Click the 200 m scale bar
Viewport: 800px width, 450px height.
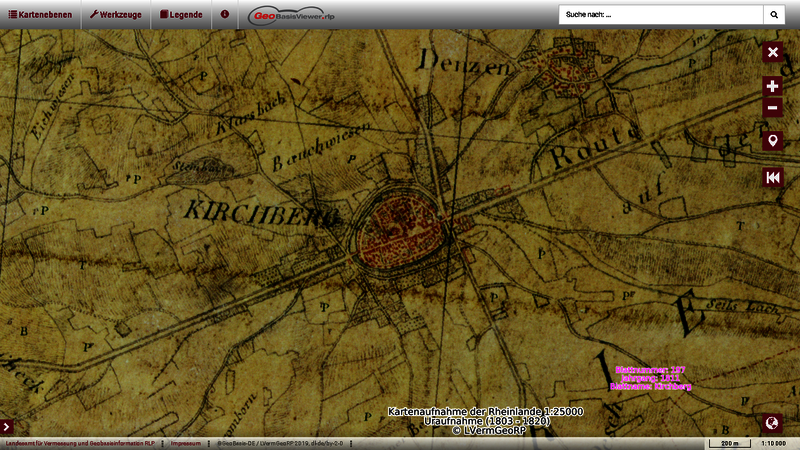click(x=730, y=443)
